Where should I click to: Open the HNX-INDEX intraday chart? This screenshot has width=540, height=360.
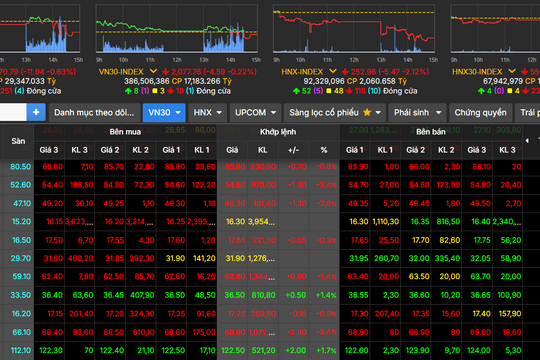coord(354,29)
